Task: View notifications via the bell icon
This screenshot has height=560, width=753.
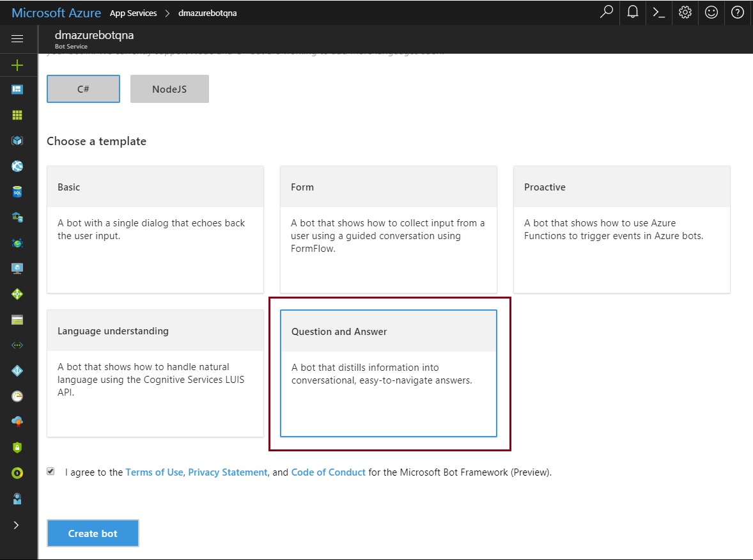Action: tap(632, 12)
